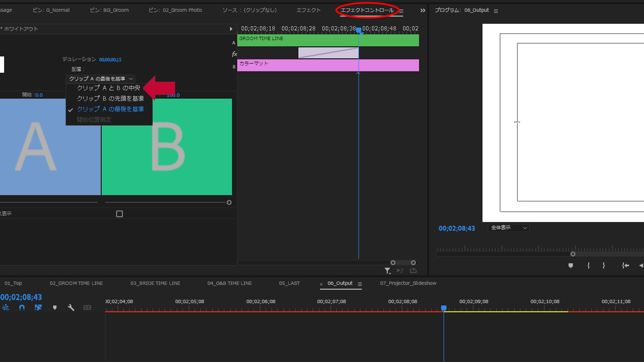Click the duration value 00;00;00;15

[110, 60]
